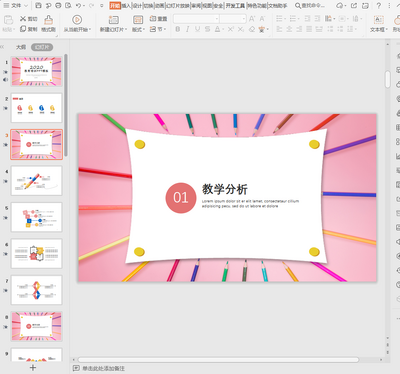Screen dimensions: 400x374
Task: Click the horizontal scrollbar under slide
Action: point(218,360)
